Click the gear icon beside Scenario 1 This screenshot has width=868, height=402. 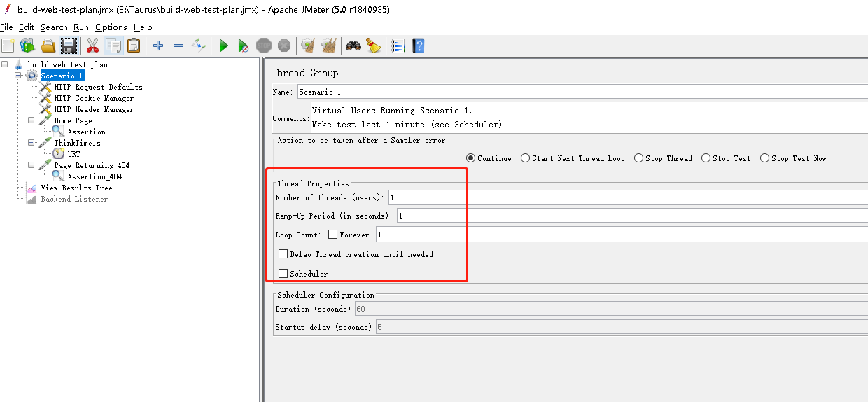[x=32, y=76]
